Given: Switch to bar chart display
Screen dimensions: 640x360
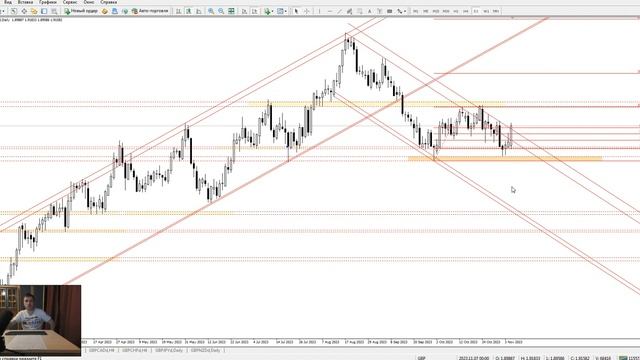Looking at the screenshot, I should 178,11.
